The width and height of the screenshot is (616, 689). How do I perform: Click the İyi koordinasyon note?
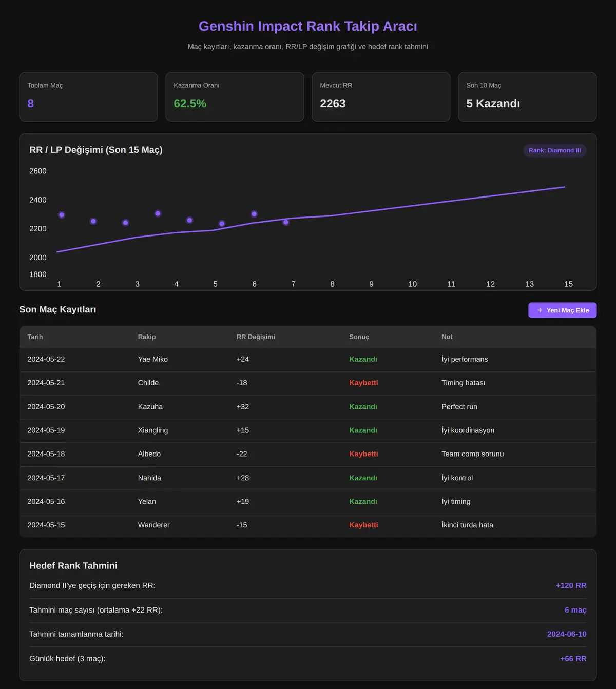(468, 430)
